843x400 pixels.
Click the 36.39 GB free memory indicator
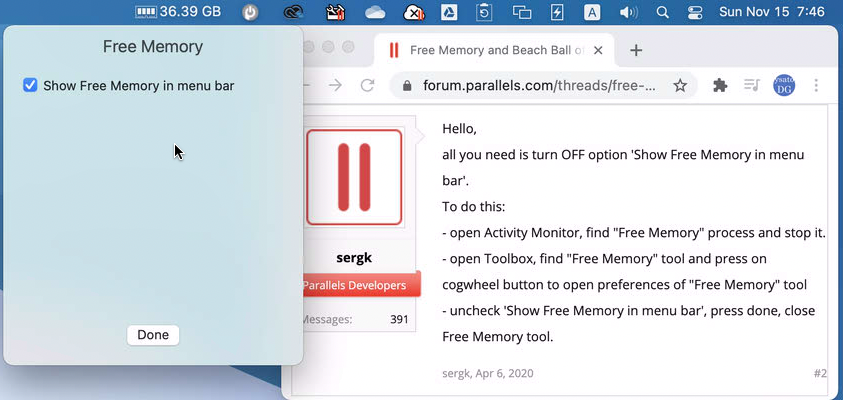pos(178,12)
